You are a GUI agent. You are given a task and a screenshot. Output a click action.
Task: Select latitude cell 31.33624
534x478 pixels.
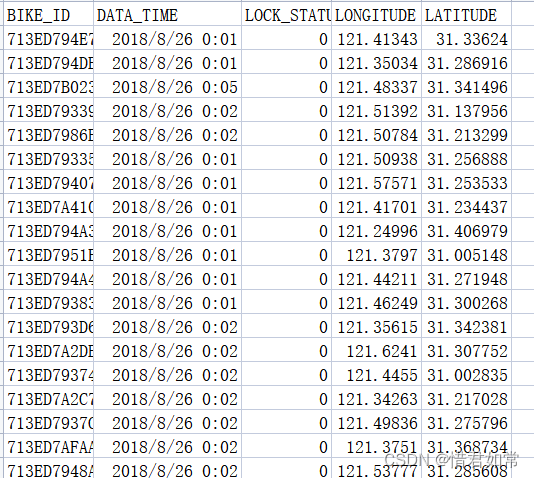pos(467,38)
